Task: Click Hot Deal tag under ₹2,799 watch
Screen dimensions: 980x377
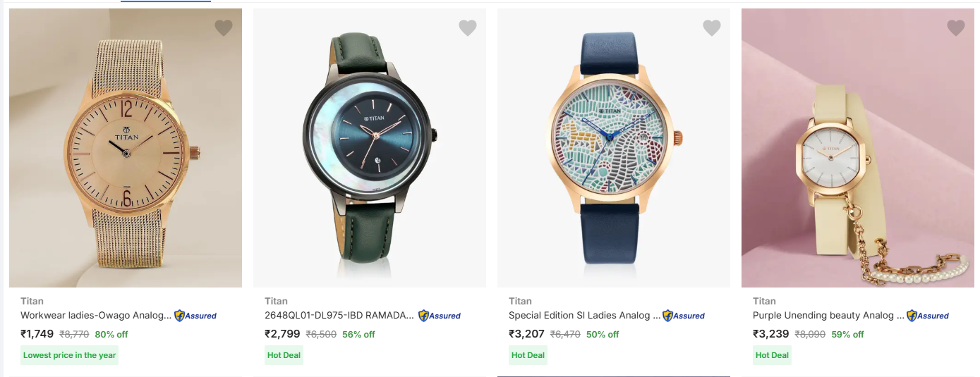Action: tap(284, 355)
